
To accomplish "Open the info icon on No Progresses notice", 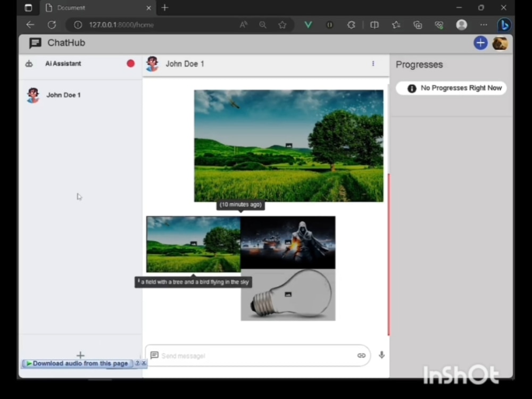I will [412, 88].
